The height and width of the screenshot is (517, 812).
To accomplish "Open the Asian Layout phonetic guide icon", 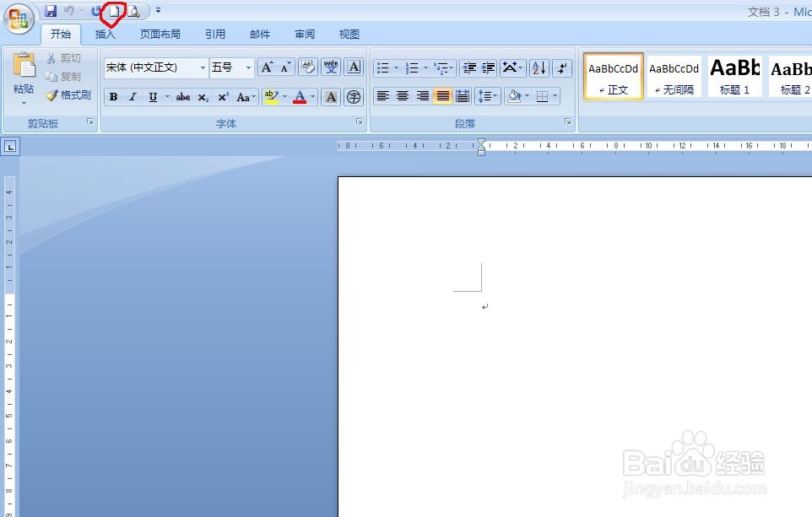I will coord(330,67).
